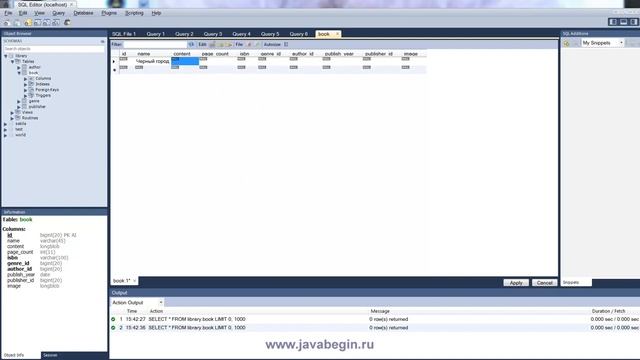The height and width of the screenshot is (360, 640).
Task: Expand the genre table node
Action: (x=19, y=101)
